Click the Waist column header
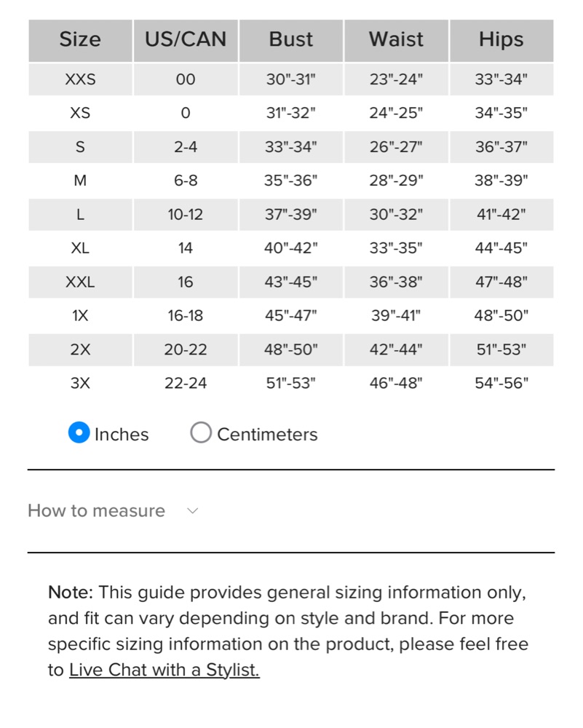This screenshot has width=583, height=728. pyautogui.click(x=397, y=40)
